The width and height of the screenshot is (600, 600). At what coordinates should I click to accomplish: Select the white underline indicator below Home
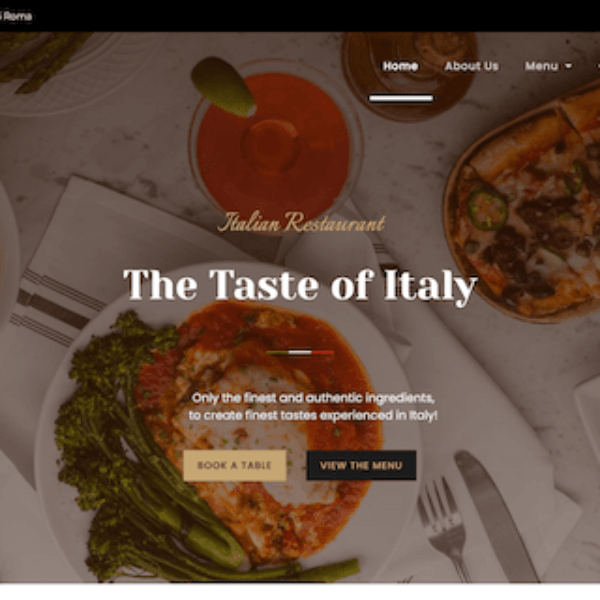[401, 99]
